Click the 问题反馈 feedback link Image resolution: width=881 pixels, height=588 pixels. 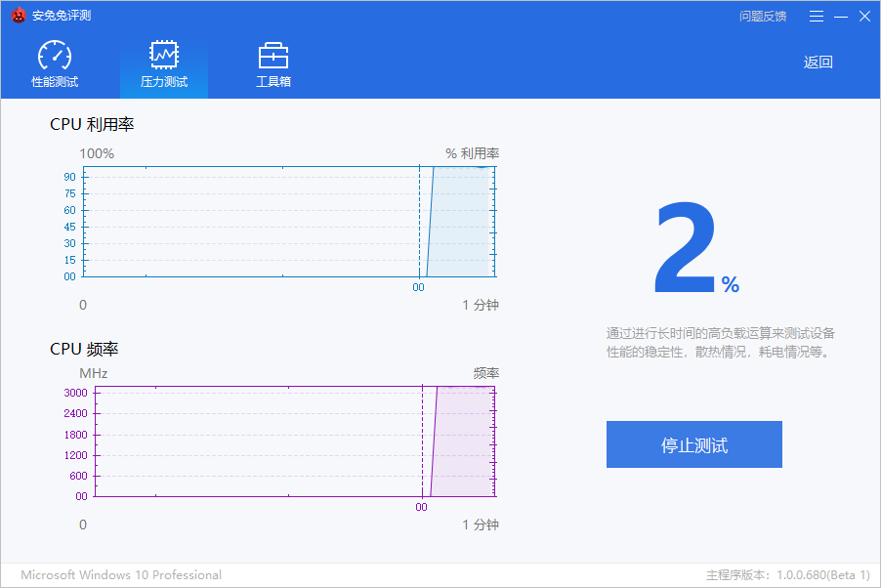pos(763,17)
